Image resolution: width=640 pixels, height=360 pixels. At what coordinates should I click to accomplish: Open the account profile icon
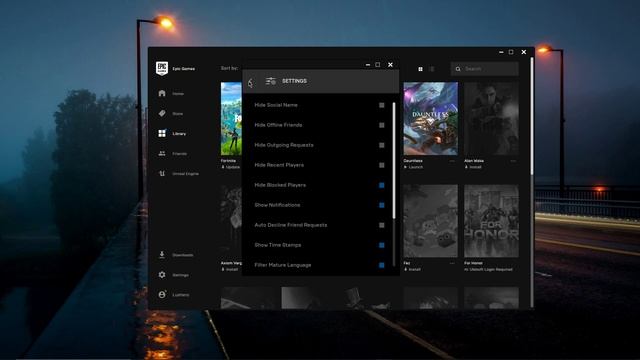pyautogui.click(x=162, y=294)
